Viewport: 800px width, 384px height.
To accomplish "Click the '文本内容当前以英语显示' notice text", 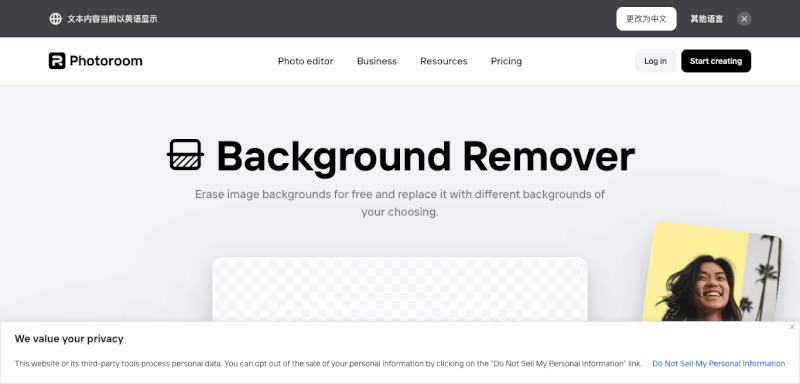I will [112, 19].
